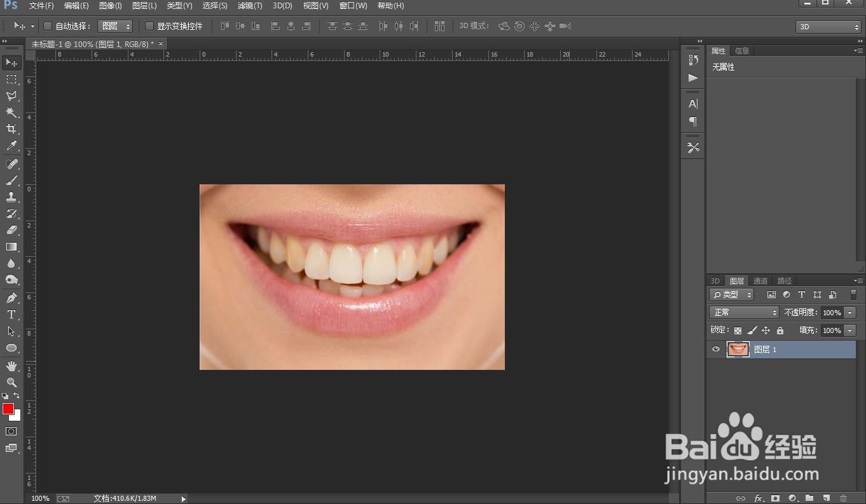The height and width of the screenshot is (504, 866).
Task: Select the Eraser tool
Action: [11, 230]
